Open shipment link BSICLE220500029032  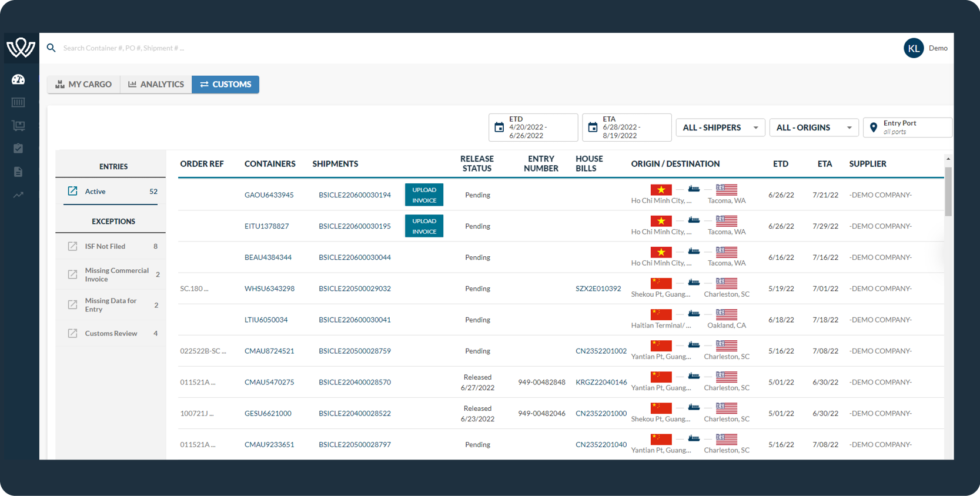coord(354,289)
